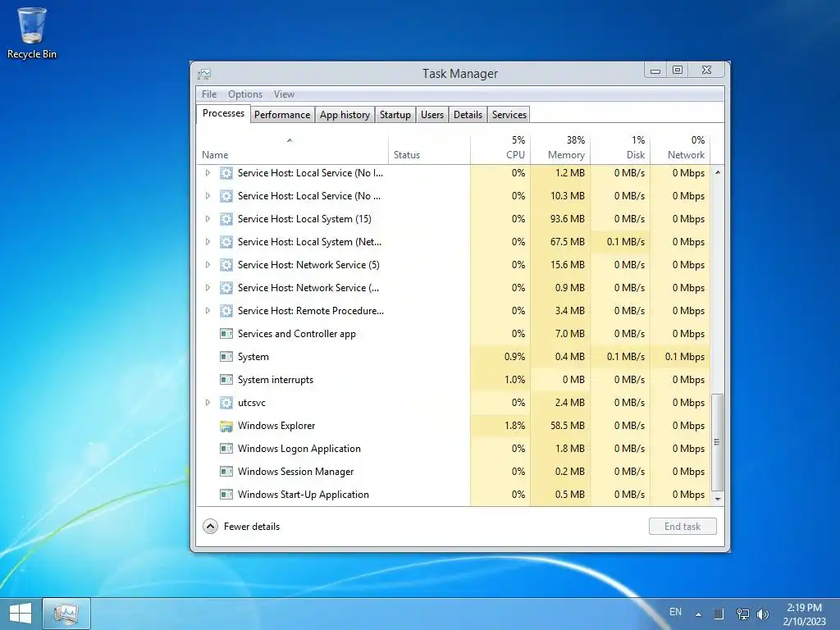
Task: Click the vertical scrollbar thumb
Action: coord(717,442)
